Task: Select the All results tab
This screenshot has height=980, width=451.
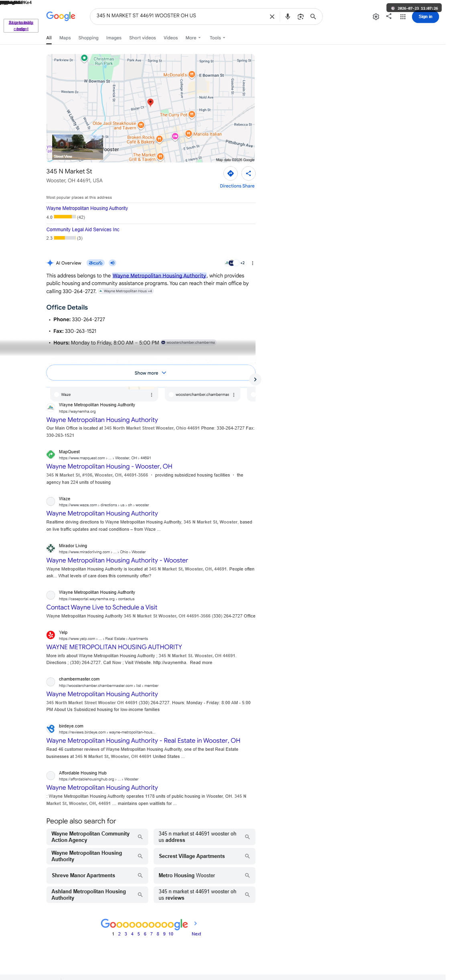Action: (x=49, y=38)
